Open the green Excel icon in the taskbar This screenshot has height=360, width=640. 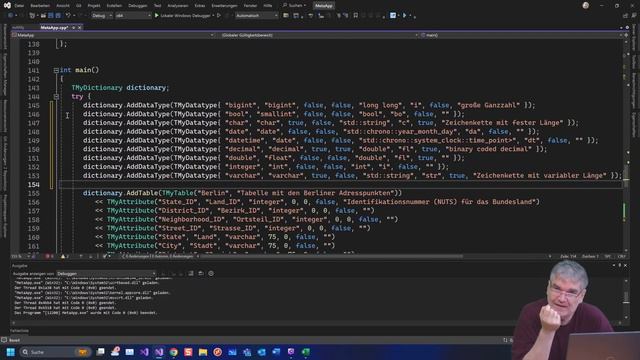point(306,352)
